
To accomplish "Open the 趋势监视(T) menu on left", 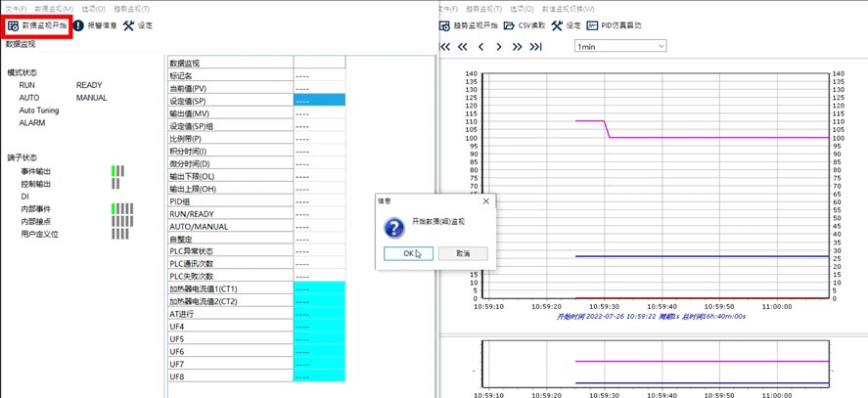I will tap(130, 8).
